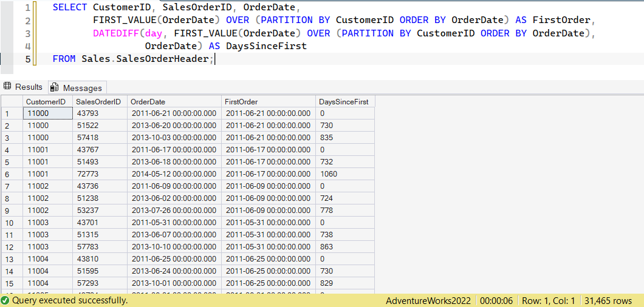This screenshot has width=644, height=307.
Task: Select row header number 12
Action: click(x=12, y=247)
